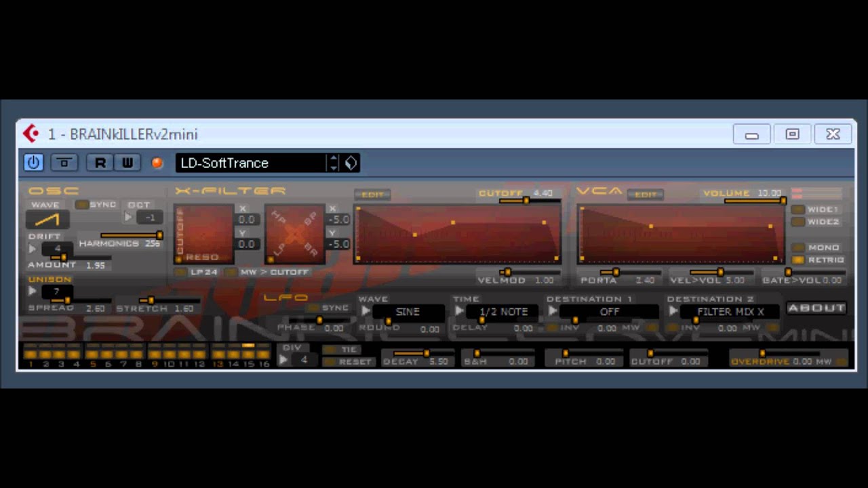Enable WIDE2 stereo switch

[798, 222]
